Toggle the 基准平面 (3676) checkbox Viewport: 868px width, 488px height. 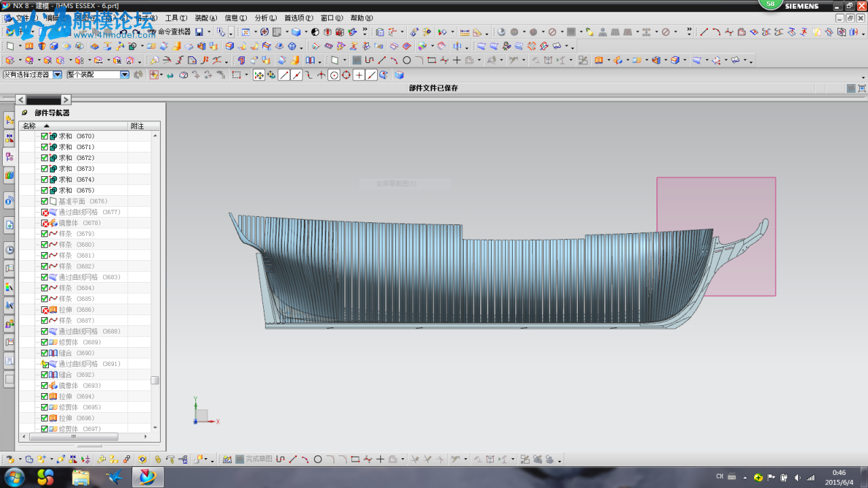point(45,201)
